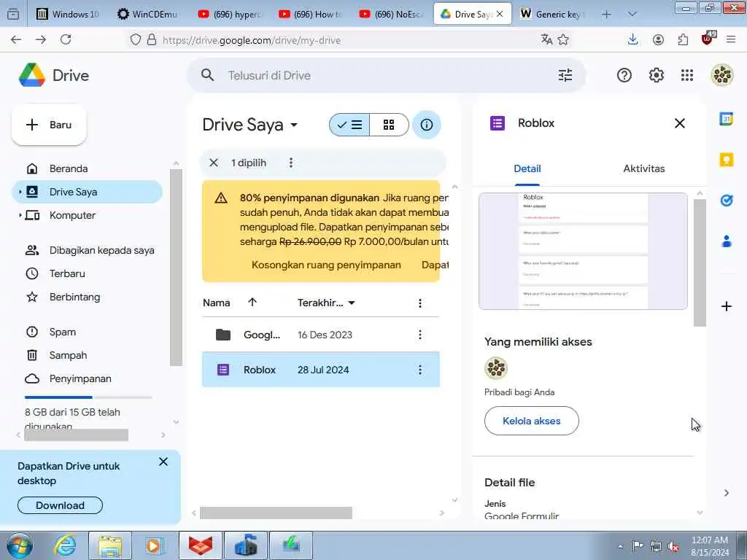Open Firefox hamburger menu

[x=731, y=40]
